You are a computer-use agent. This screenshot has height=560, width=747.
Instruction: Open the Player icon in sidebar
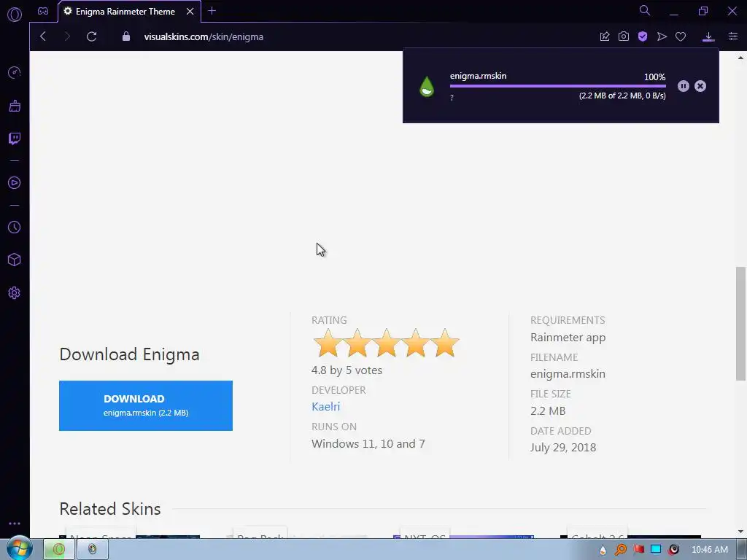tap(15, 183)
